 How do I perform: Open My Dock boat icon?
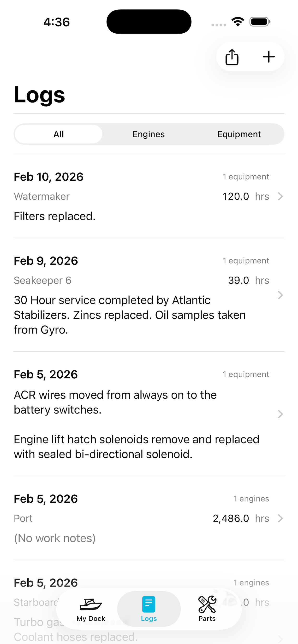91,605
